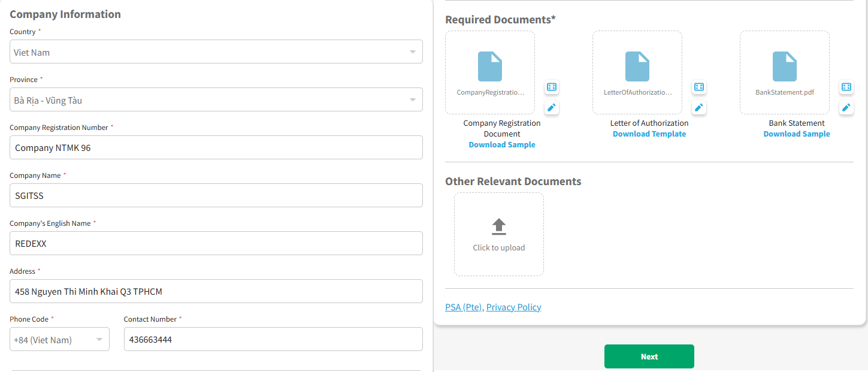Download sample for Company Registration Document
This screenshot has height=372, width=868.
click(x=501, y=145)
